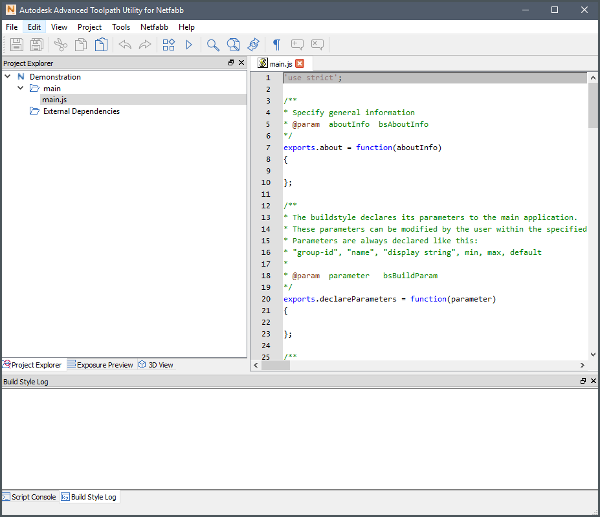The image size is (600, 517).
Task: Click the main folder icon in tree
Action: tap(34, 88)
